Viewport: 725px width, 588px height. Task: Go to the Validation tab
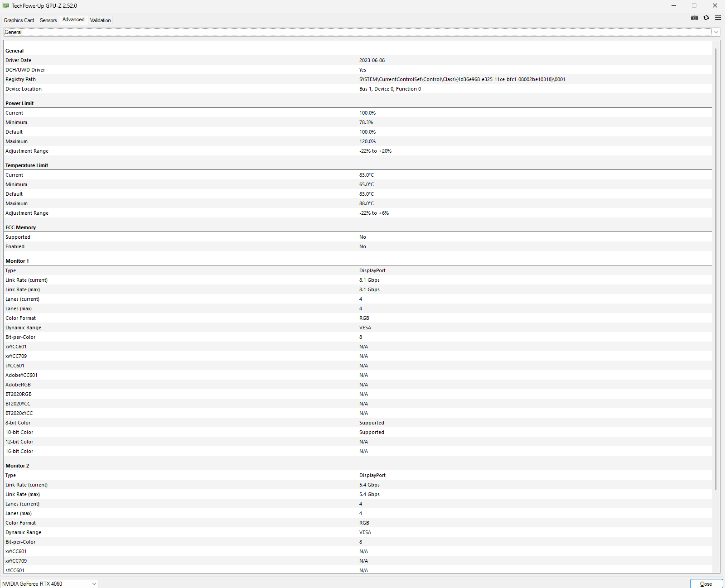(x=100, y=20)
